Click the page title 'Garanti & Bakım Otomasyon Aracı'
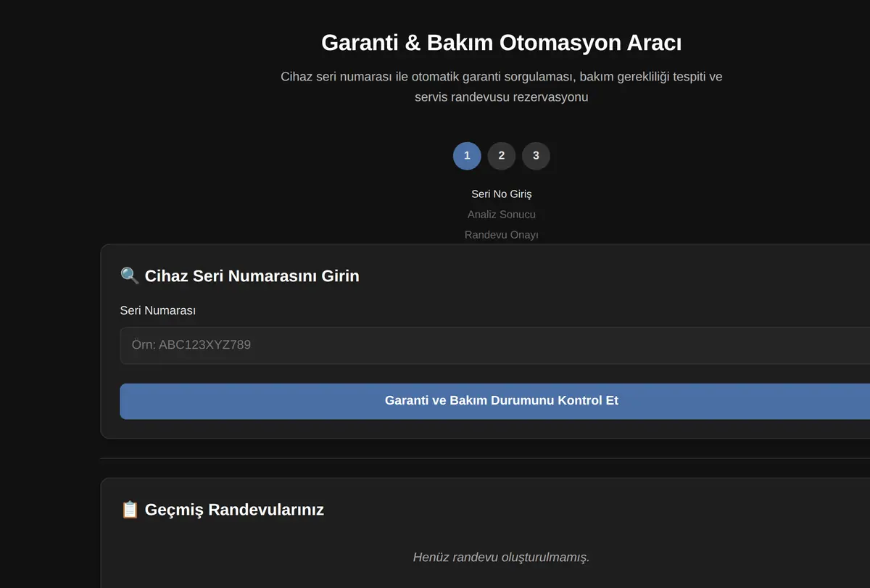Image resolution: width=870 pixels, height=588 pixels. tap(502, 43)
